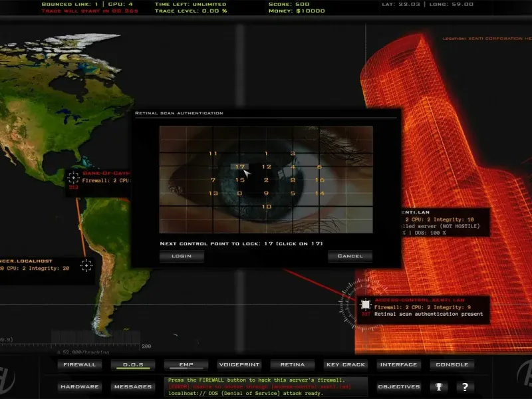Lock control point 17 on the retina
Screen dimensions: 532x399
point(239,167)
